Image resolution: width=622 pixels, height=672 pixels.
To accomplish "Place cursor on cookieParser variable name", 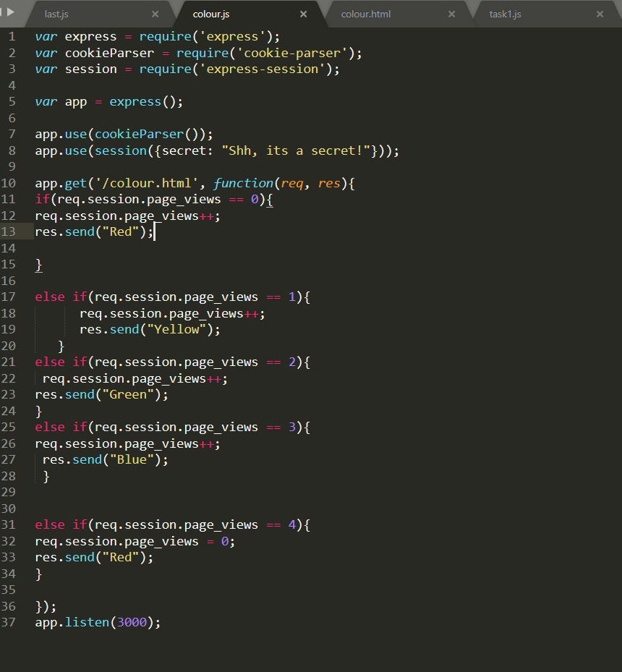I will (108, 53).
